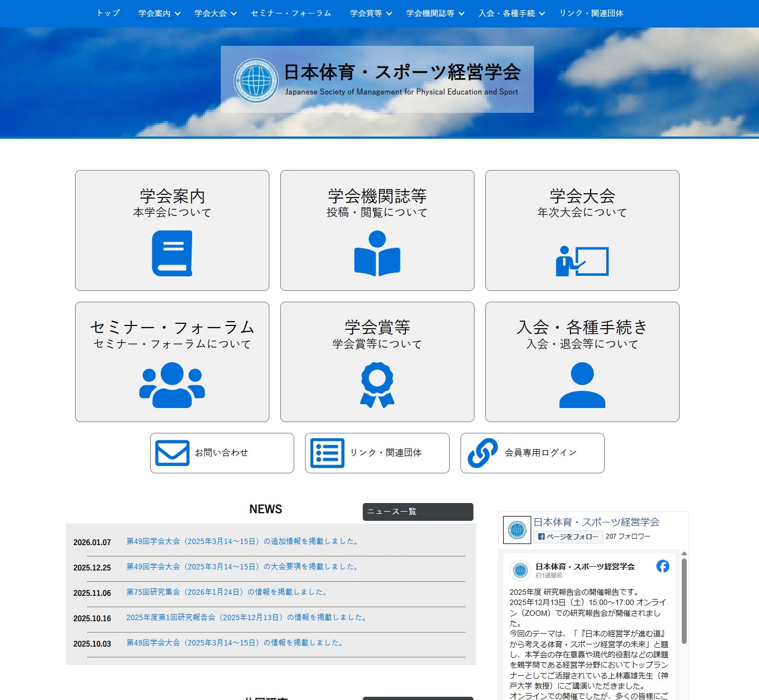Click the award ribbon icon under 学会賞等

point(377,385)
